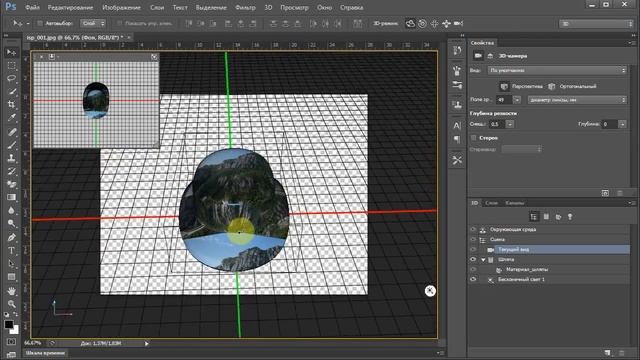Activate the Slide 3D Object mode icon
The width and height of the screenshot is (640, 360).
click(x=446, y=24)
